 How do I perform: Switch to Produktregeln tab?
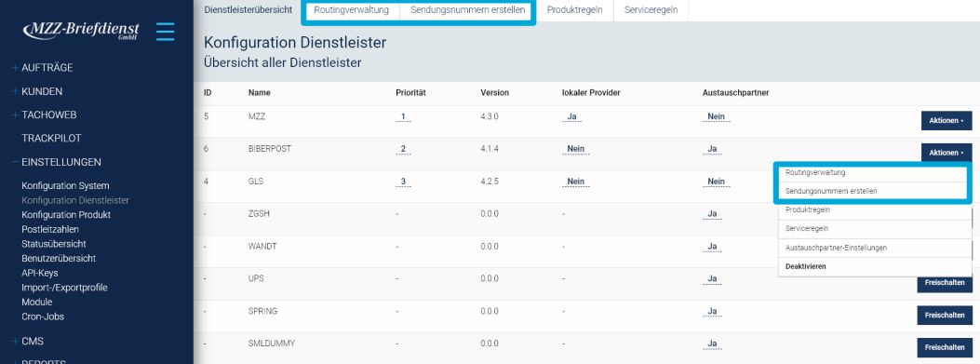pos(574,10)
